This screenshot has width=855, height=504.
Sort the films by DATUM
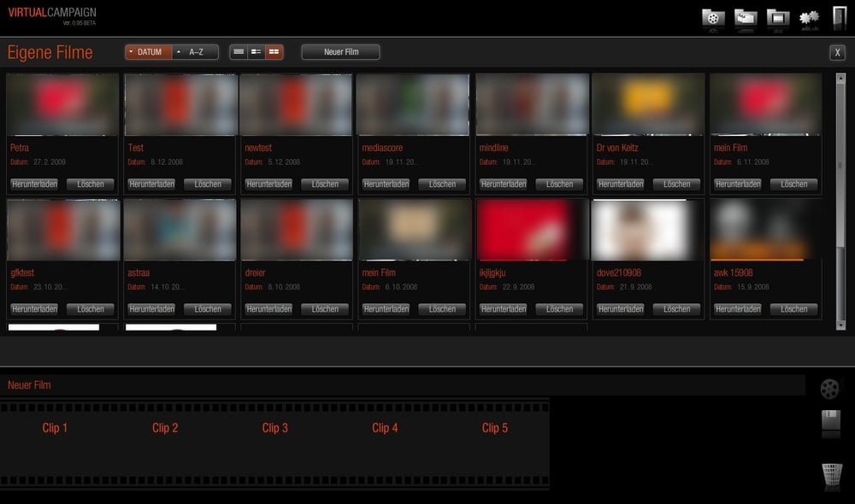[x=148, y=52]
